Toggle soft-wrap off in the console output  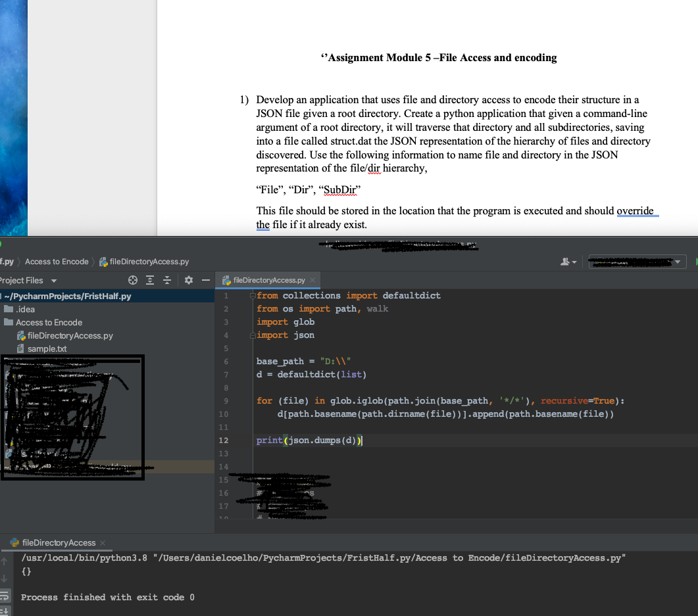coord(5,596)
